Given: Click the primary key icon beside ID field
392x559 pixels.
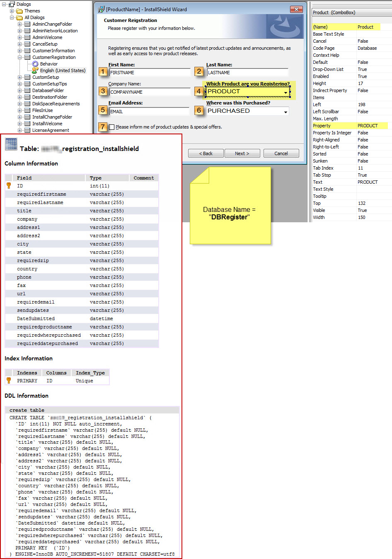Looking at the screenshot, I should pyautogui.click(x=9, y=186).
